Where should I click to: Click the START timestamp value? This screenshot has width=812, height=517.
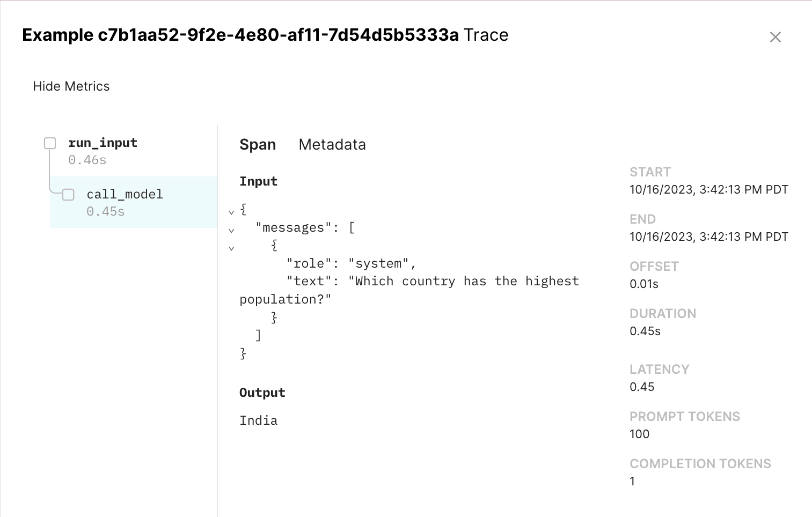tap(708, 190)
